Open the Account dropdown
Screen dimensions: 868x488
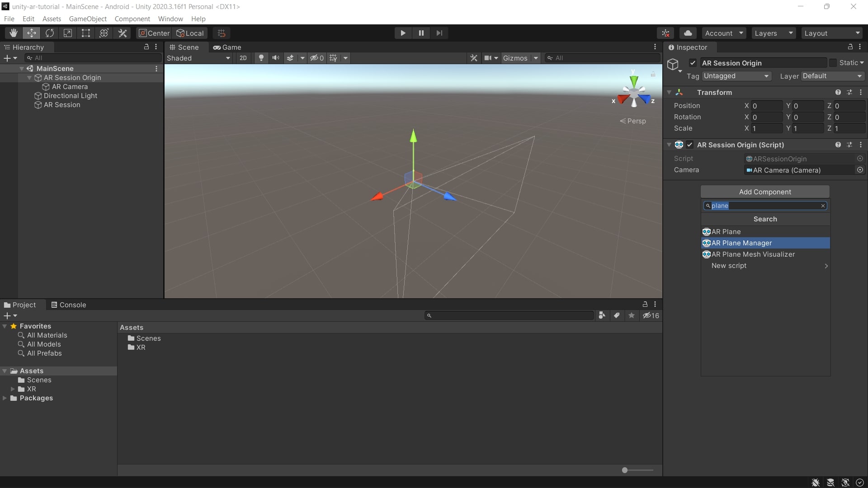pyautogui.click(x=724, y=33)
